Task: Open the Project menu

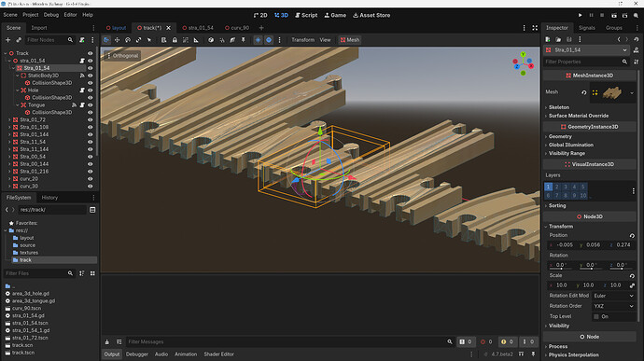Action: [31, 15]
